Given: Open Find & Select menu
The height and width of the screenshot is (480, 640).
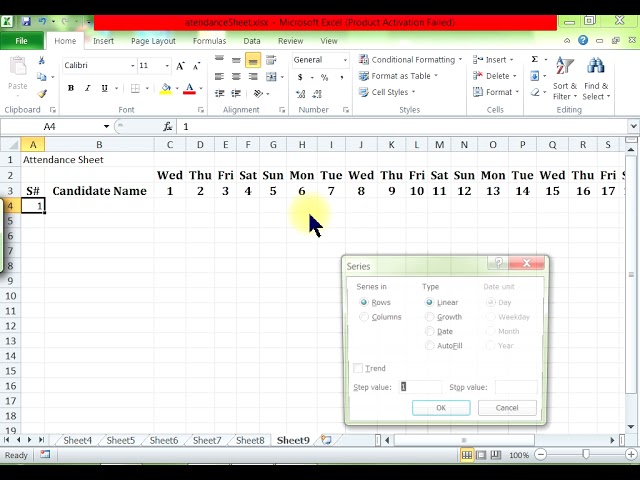Looking at the screenshot, I should click(x=596, y=78).
